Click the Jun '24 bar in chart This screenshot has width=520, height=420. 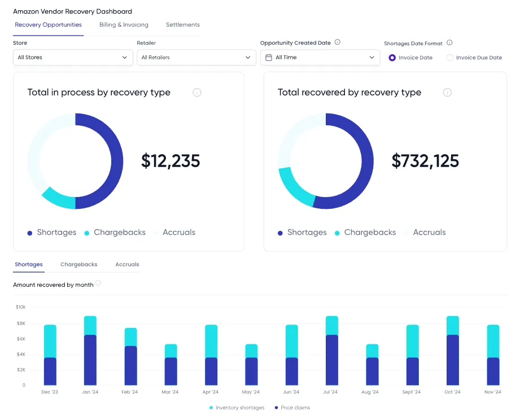point(292,355)
